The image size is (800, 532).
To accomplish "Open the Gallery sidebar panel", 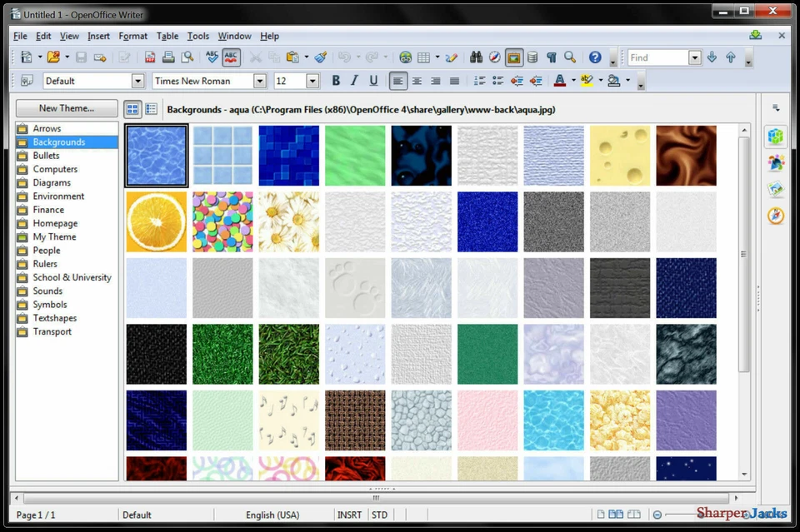I will [x=775, y=188].
